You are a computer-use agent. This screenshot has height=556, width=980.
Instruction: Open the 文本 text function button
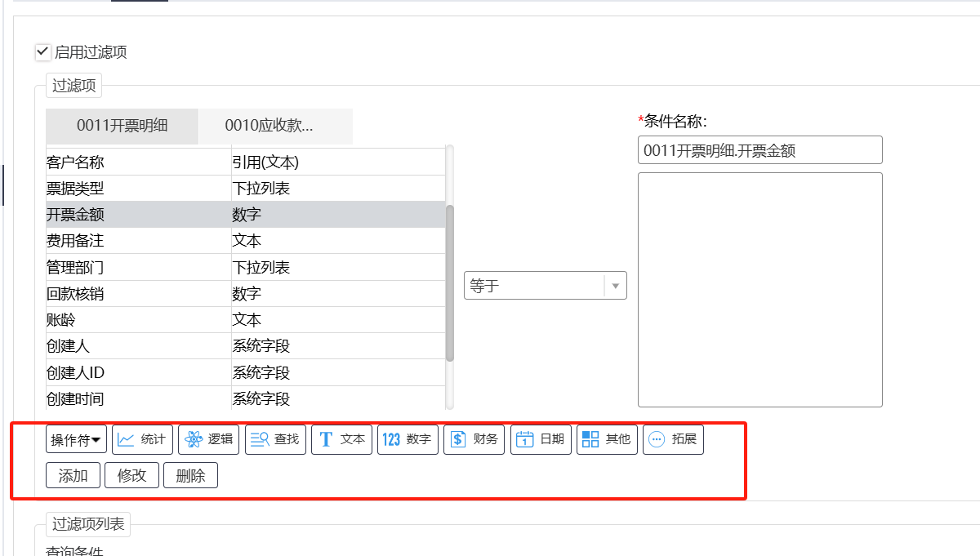point(341,439)
